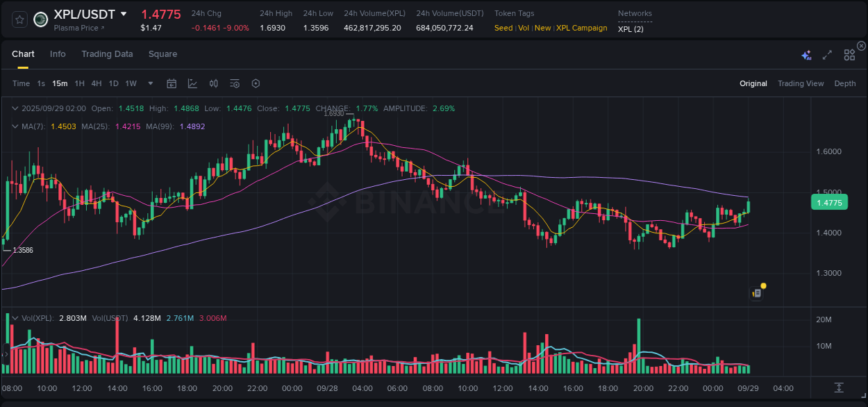Enable fullscreen chart with expand arrows icon
Image resolution: width=868 pixels, height=407 pixels.
(826, 54)
